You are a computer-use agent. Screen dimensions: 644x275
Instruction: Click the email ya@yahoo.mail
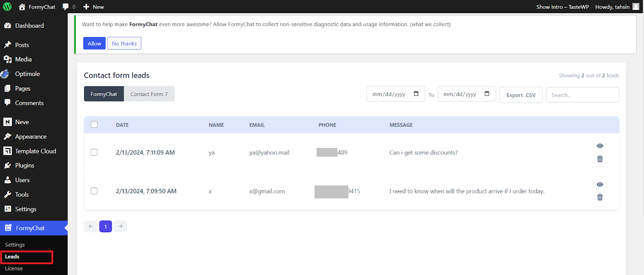pyautogui.click(x=269, y=152)
